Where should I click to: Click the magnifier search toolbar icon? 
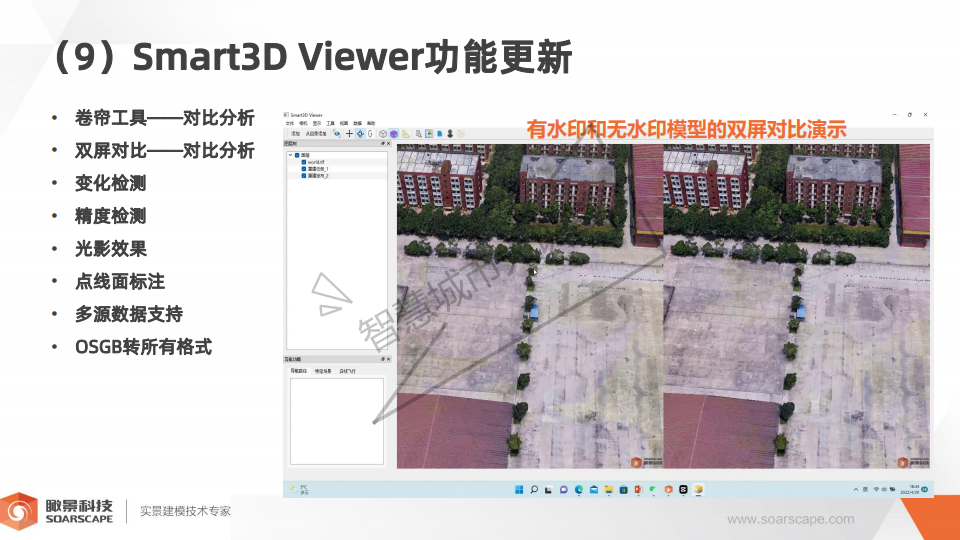click(x=419, y=133)
